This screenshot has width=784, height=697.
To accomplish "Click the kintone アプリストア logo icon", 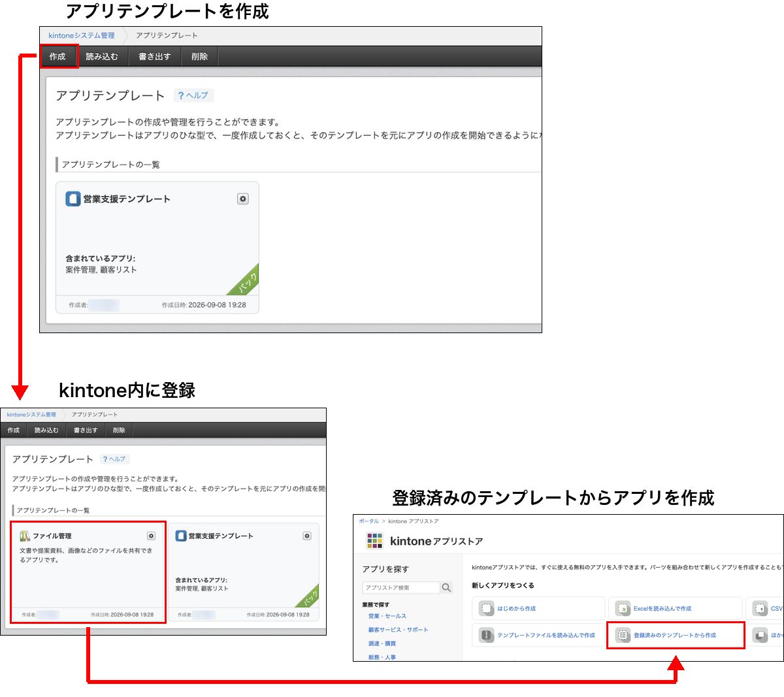I will (374, 541).
